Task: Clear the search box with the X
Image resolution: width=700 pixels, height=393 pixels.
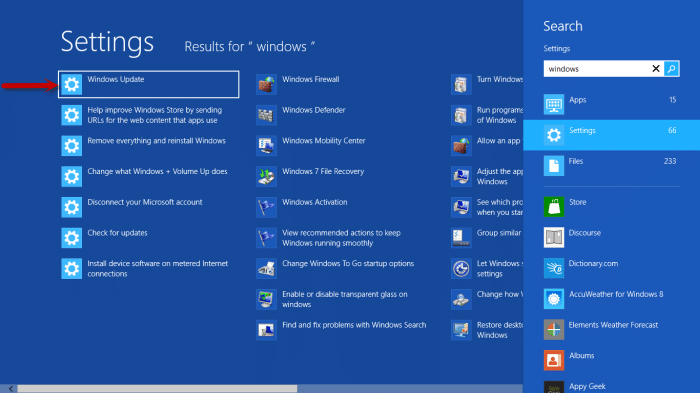Action: tap(656, 69)
